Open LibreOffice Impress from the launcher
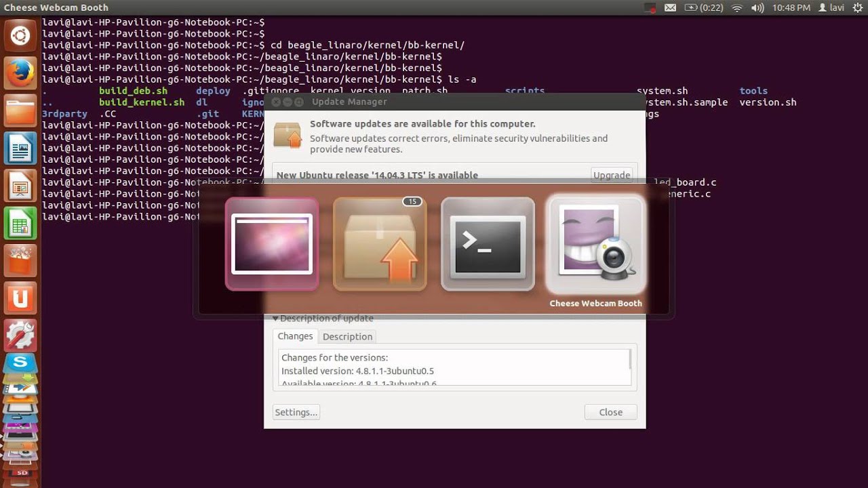Viewport: 868px width, 488px height. 20,185
